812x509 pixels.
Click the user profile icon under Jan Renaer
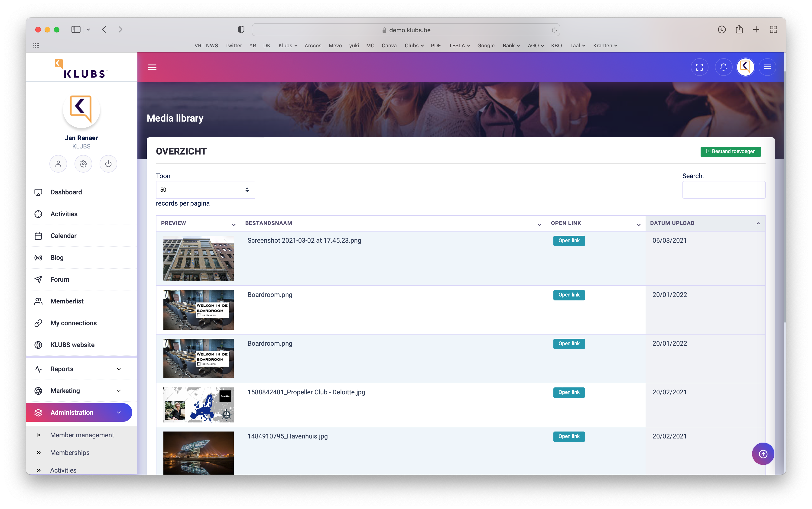(58, 164)
